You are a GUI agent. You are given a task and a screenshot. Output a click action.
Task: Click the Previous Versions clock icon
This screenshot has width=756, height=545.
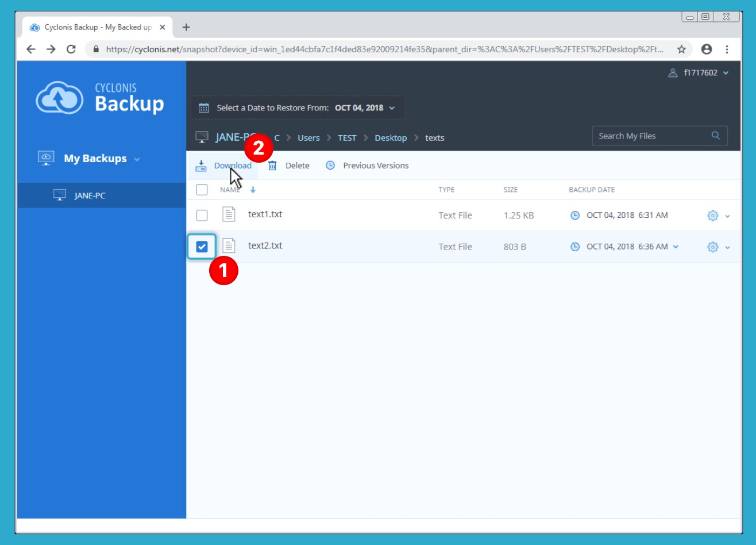click(x=330, y=166)
